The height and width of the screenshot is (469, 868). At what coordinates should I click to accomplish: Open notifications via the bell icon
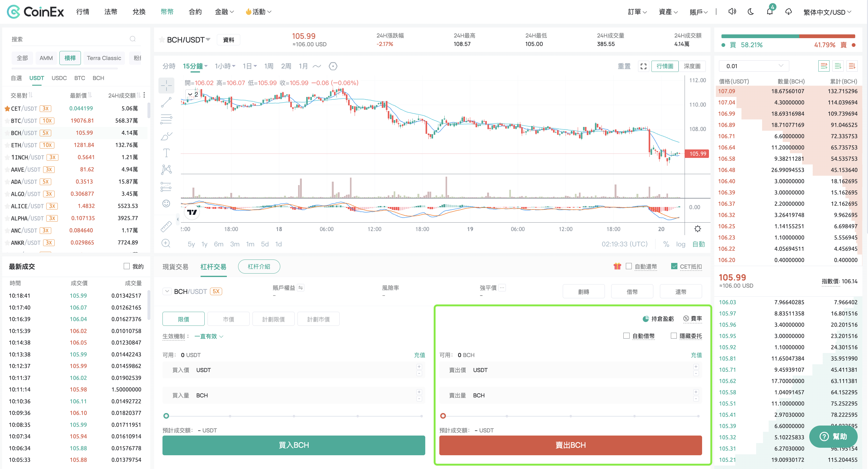(x=770, y=12)
